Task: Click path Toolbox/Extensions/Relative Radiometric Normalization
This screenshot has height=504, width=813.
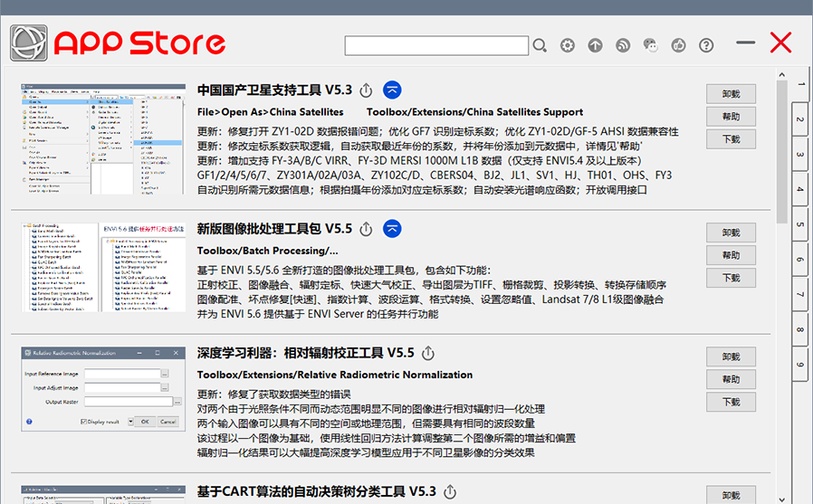Action: click(x=335, y=375)
